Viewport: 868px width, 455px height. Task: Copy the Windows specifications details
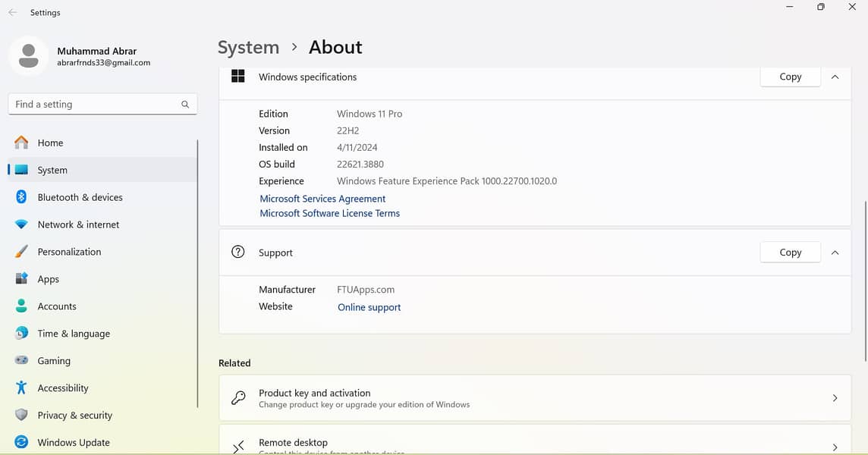tap(790, 77)
